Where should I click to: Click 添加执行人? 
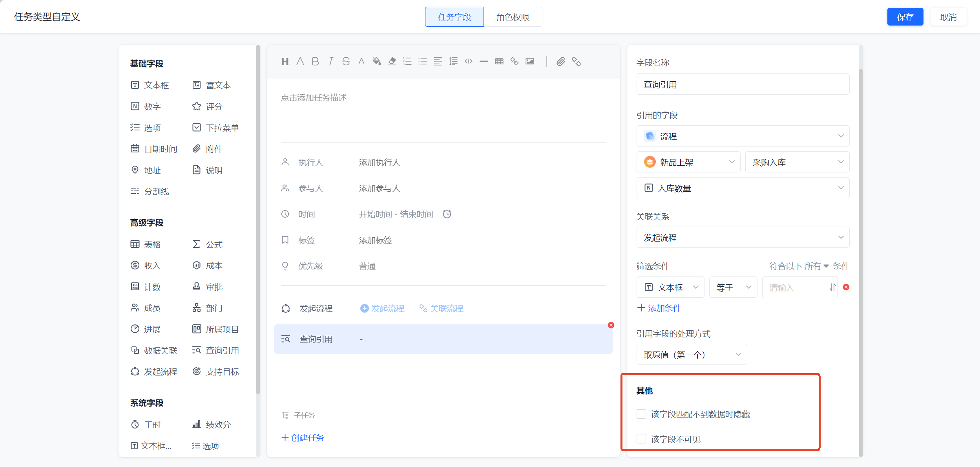click(379, 162)
